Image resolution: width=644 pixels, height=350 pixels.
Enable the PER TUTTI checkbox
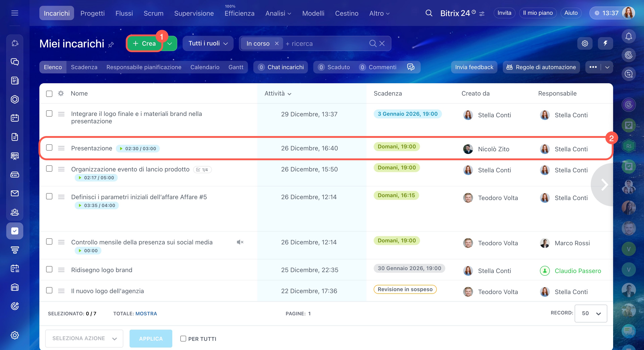(183, 339)
